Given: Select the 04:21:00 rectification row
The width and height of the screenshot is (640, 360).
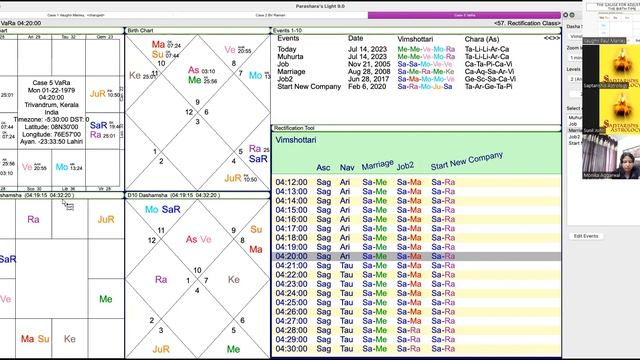Looking at the screenshot, I should pyautogui.click(x=416, y=265).
